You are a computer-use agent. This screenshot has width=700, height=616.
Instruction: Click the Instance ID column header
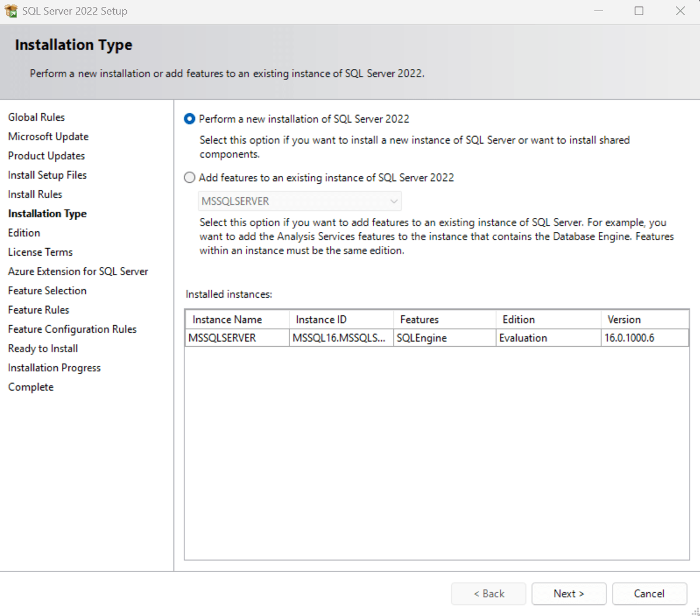[x=321, y=319]
